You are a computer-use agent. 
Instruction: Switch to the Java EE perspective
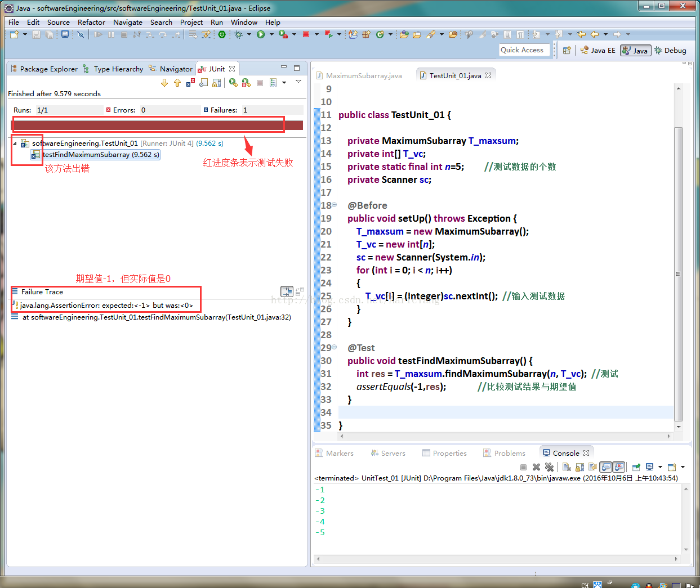(x=598, y=50)
